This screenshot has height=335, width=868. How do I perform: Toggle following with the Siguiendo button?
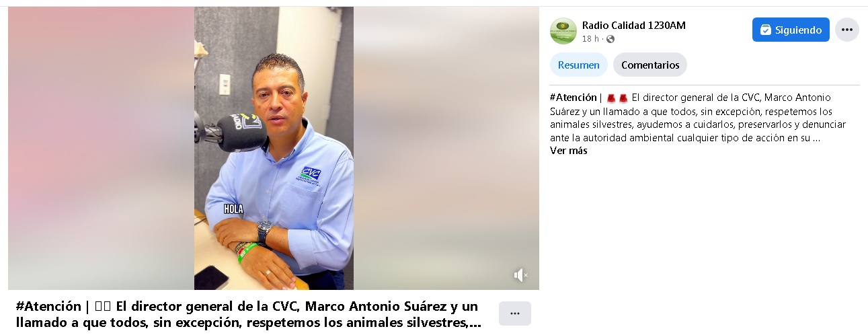791,30
